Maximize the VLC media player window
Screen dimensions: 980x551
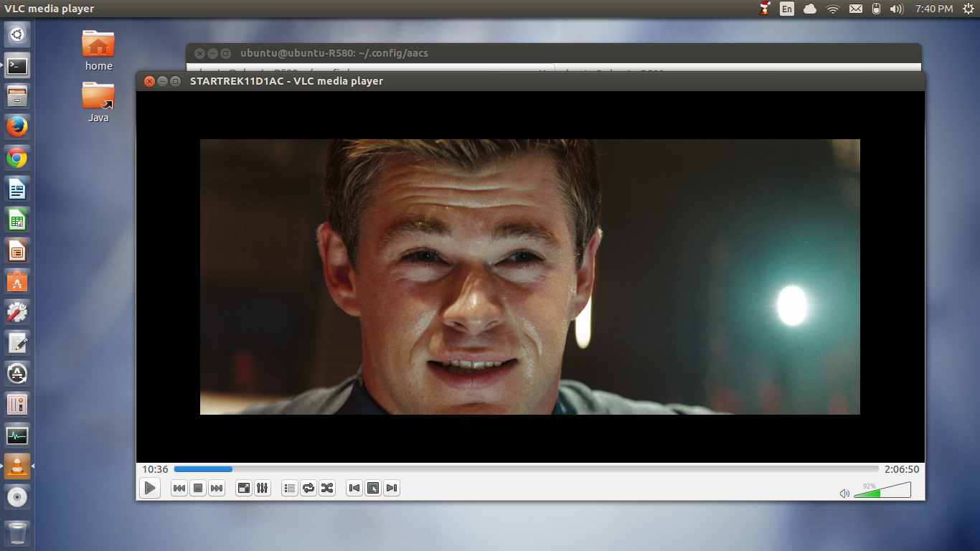(x=175, y=81)
